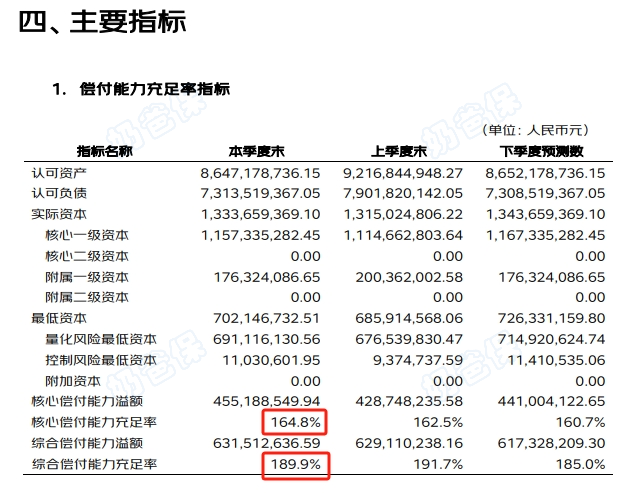Click the value 1,114,662,803.64
Screen dimensions: 630x493
403,235
